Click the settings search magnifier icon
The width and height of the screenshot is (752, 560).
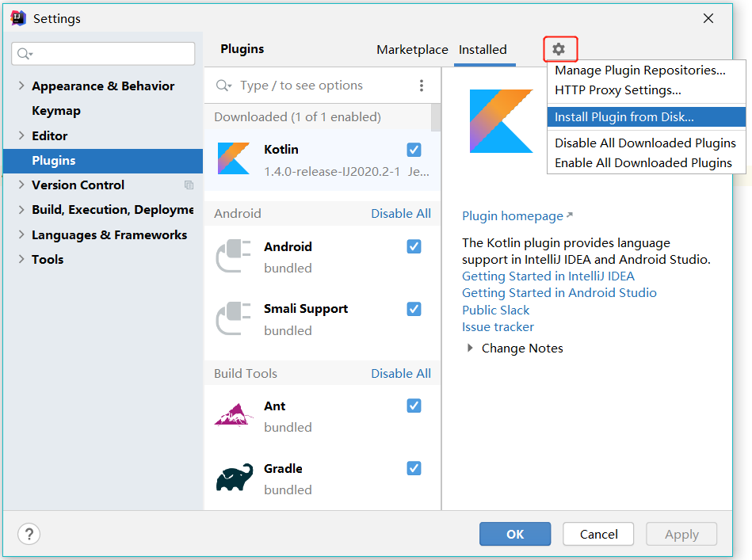pos(25,54)
